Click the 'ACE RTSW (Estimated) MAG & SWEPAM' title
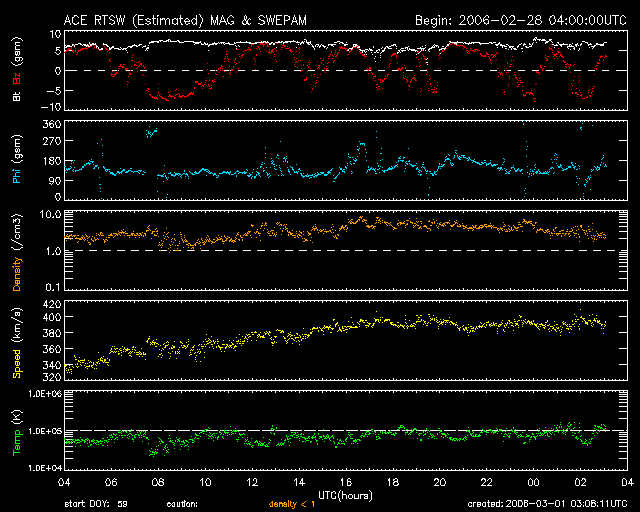 [185, 20]
